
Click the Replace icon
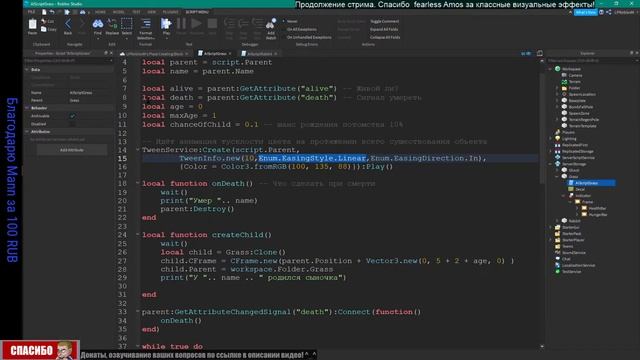tap(112, 24)
